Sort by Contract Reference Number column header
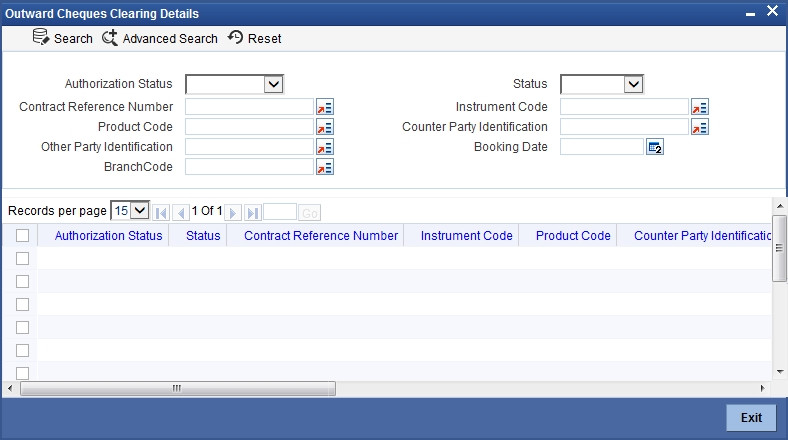 click(x=321, y=236)
